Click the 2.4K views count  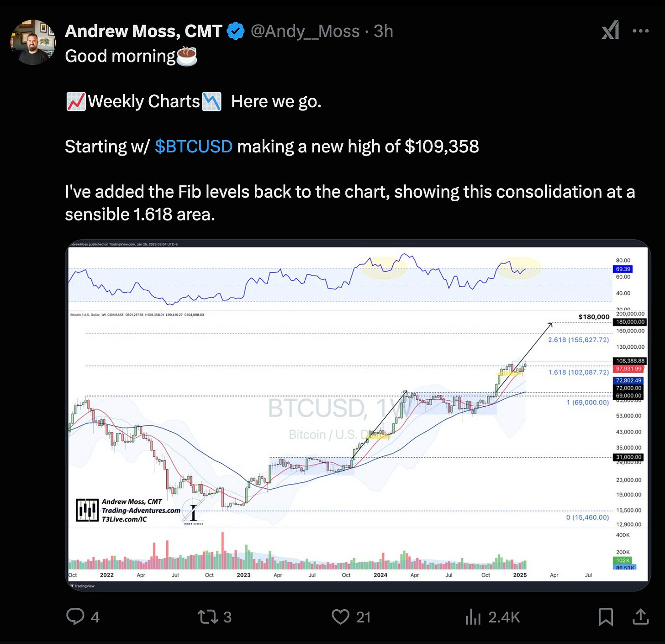click(504, 617)
